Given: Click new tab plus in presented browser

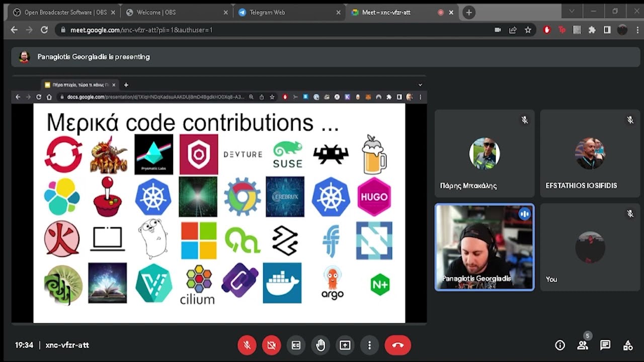Looking at the screenshot, I should (x=126, y=85).
